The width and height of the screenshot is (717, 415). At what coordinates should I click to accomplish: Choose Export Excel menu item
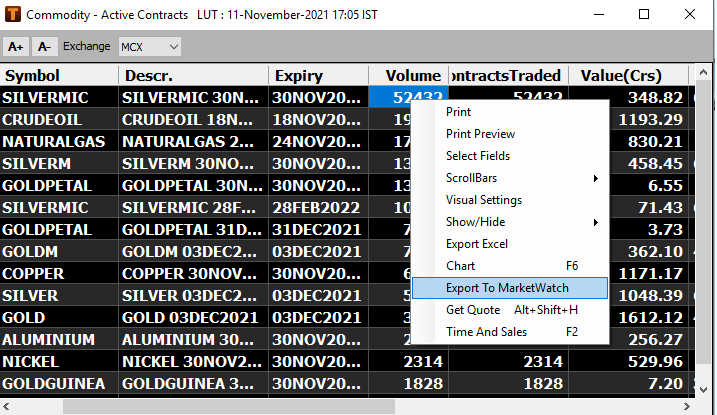(x=476, y=244)
